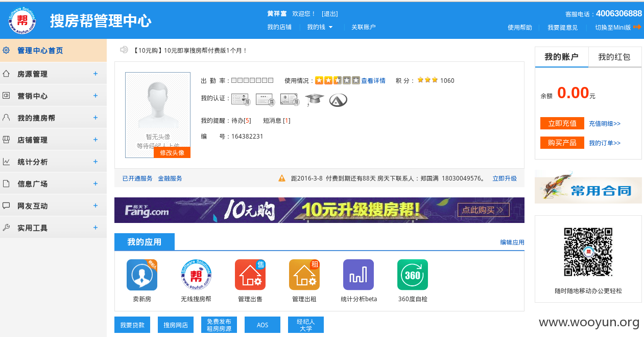Click the 立即充值 button
The width and height of the screenshot is (644, 337).
[562, 123]
